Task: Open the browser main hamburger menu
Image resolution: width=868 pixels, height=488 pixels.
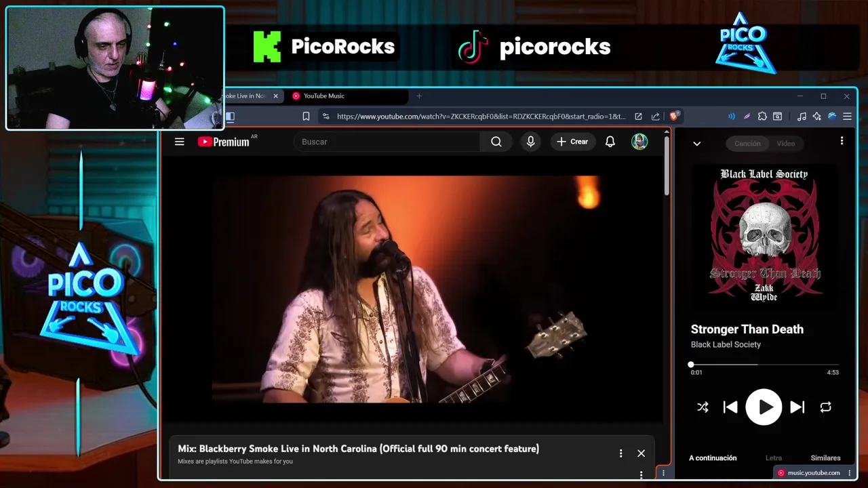Action: pos(847,117)
